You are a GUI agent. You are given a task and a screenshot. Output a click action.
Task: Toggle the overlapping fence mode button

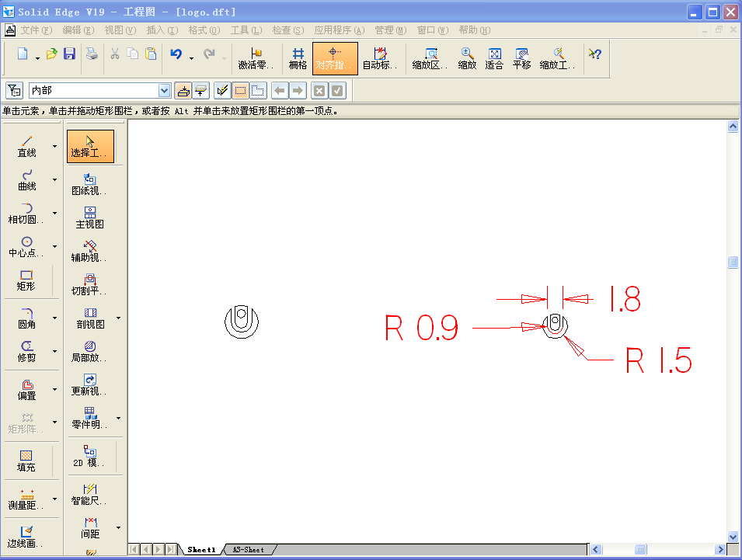[x=259, y=90]
